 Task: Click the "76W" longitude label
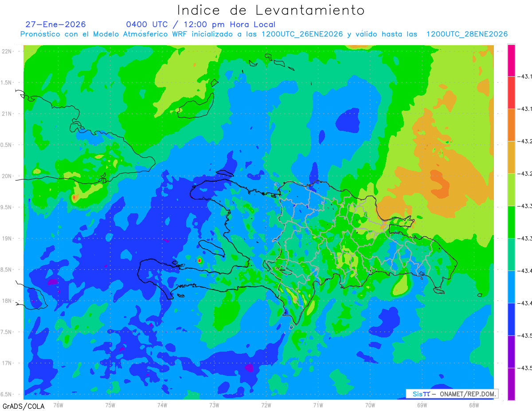point(58,405)
